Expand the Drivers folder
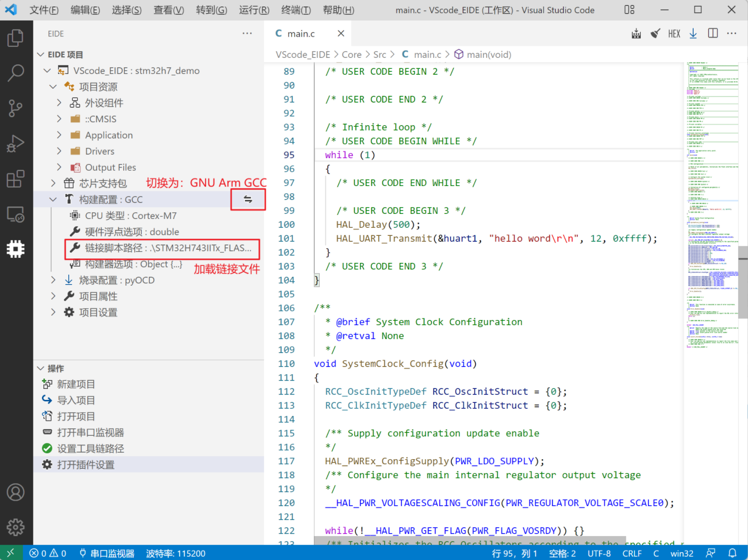 coord(59,151)
